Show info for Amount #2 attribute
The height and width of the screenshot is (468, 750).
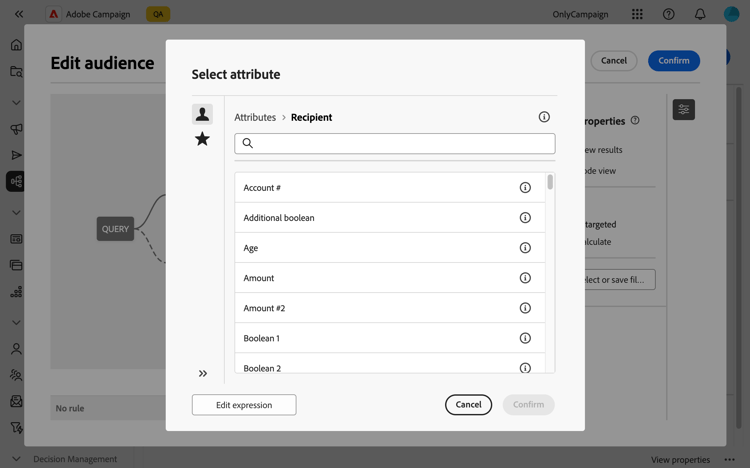(525, 308)
